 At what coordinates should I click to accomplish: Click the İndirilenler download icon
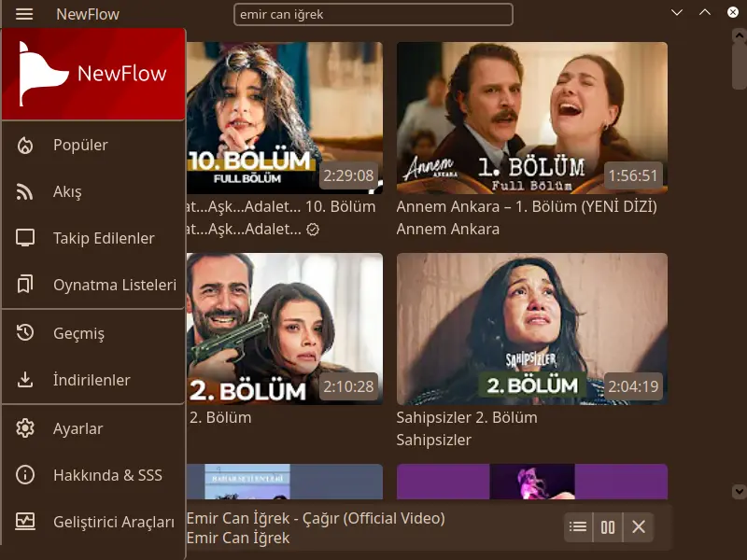(25, 380)
